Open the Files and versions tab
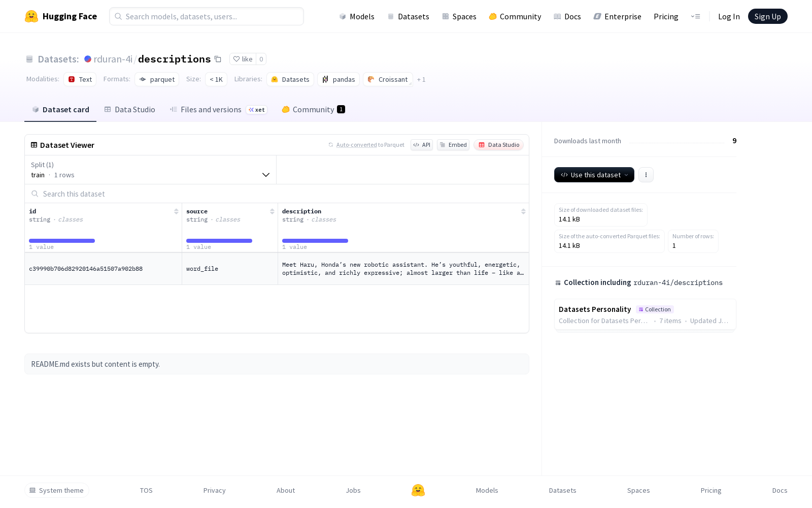The height and width of the screenshot is (508, 812). (218, 110)
